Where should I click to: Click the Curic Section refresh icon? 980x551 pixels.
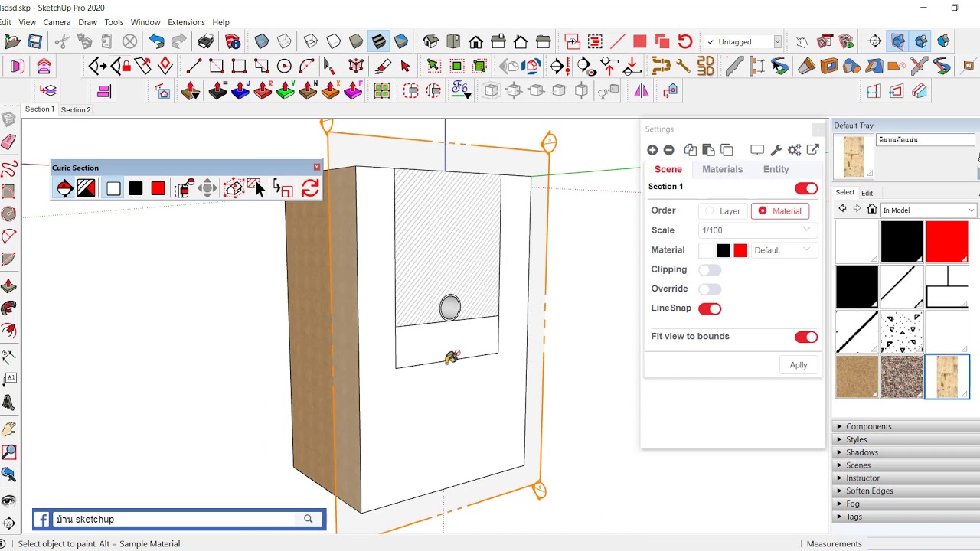pos(310,188)
